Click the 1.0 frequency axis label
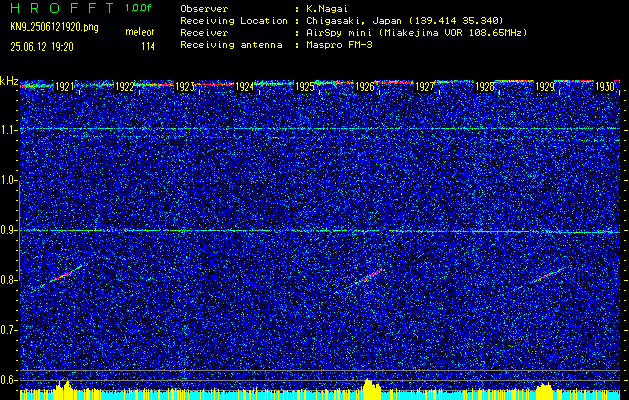Viewport: 629px width, 400px height. [8, 181]
